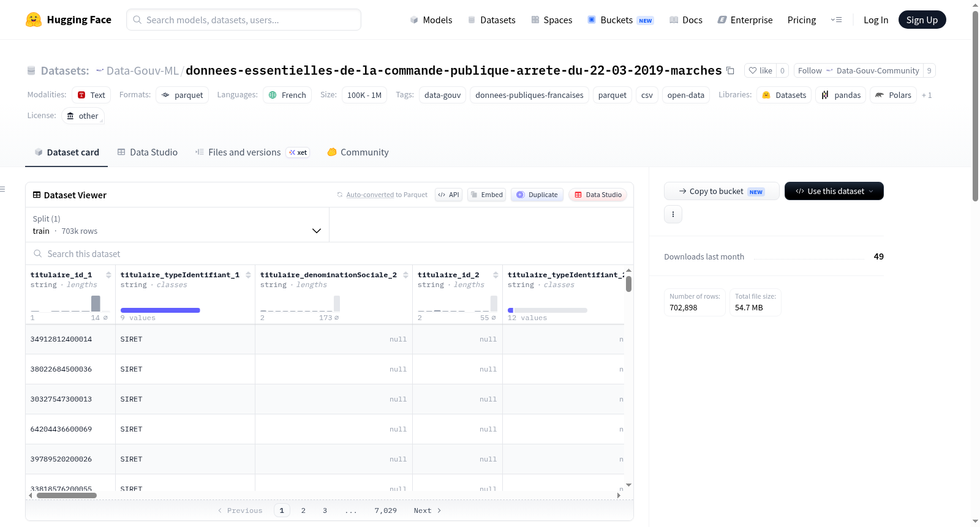Sort the titulaire_typeIdentifiant_1 column

coord(248,275)
